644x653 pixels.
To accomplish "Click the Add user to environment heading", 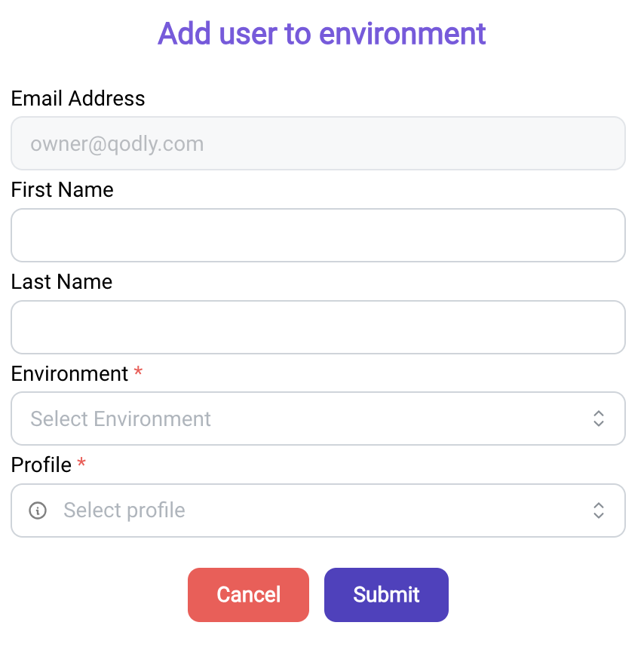I will (x=321, y=34).
